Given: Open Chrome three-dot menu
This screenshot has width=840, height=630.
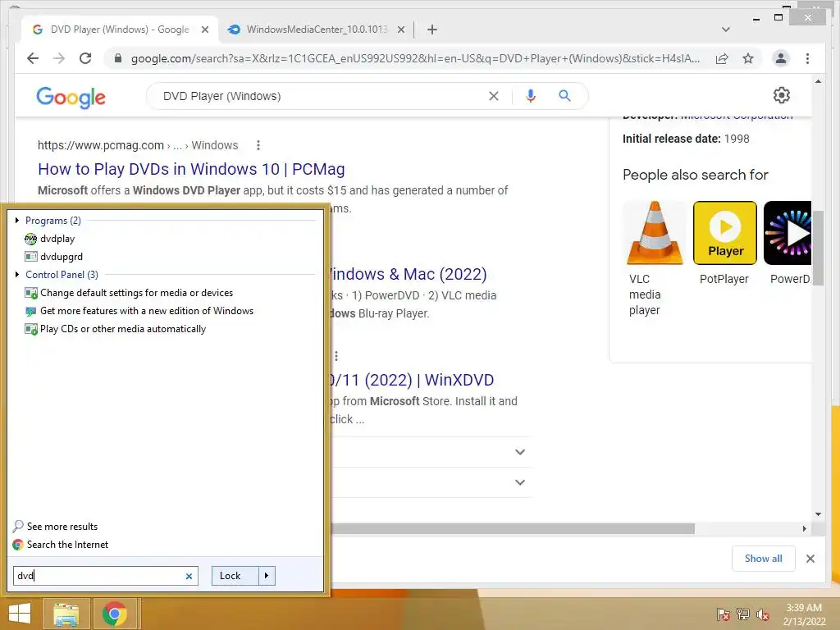Looking at the screenshot, I should pyautogui.click(x=807, y=58).
